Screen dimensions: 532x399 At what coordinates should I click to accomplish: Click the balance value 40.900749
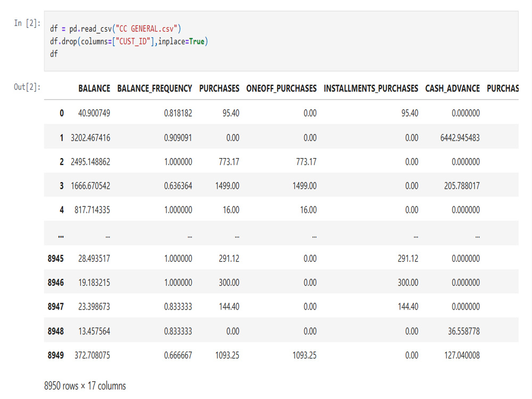click(x=94, y=113)
